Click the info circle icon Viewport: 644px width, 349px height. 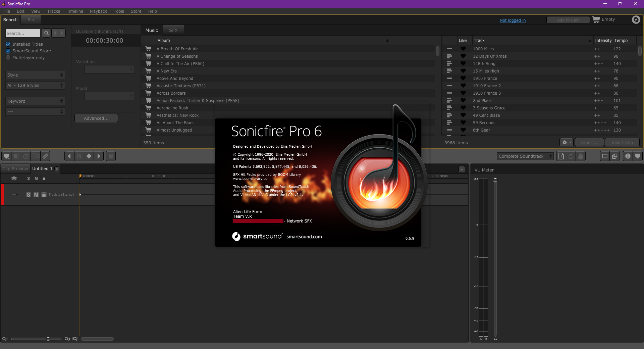[x=628, y=156]
